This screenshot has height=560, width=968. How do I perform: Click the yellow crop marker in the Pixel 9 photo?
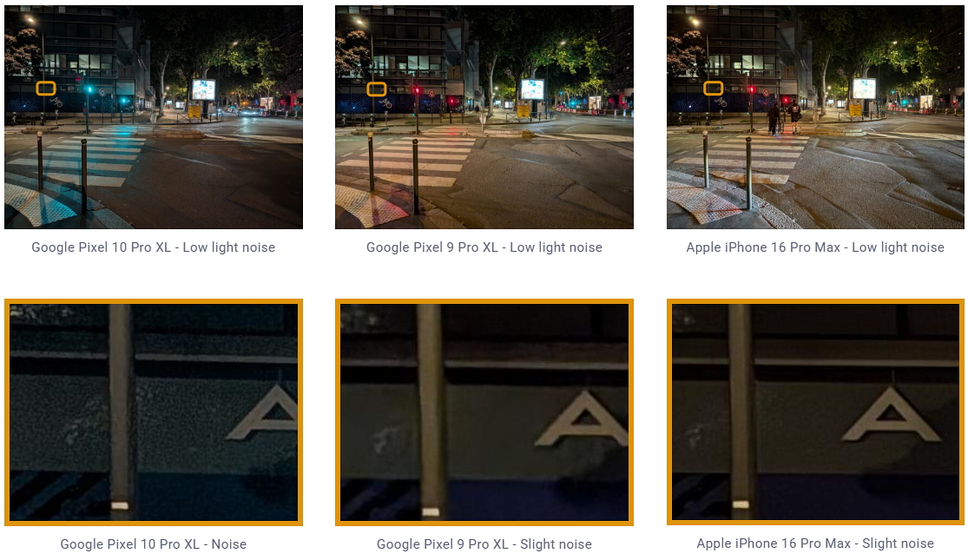[x=377, y=89]
